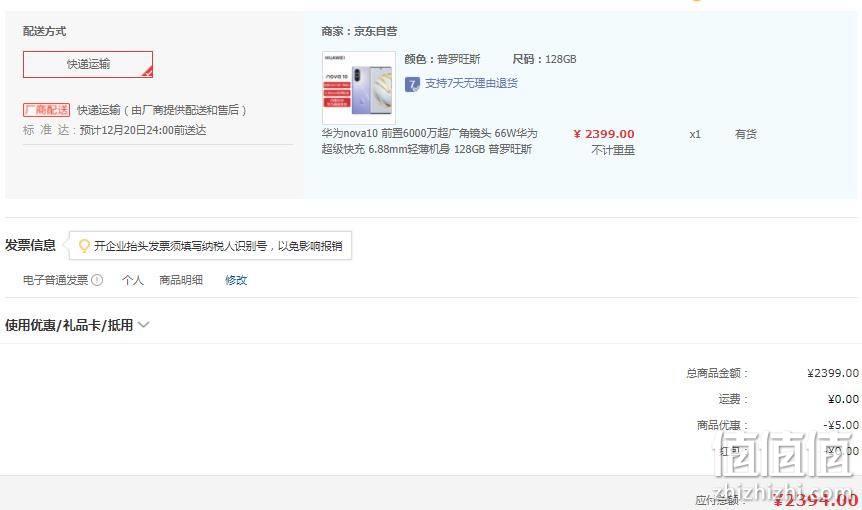Click the 电子普通发票 label
Viewport: 862px width, 510px height.
56,280
